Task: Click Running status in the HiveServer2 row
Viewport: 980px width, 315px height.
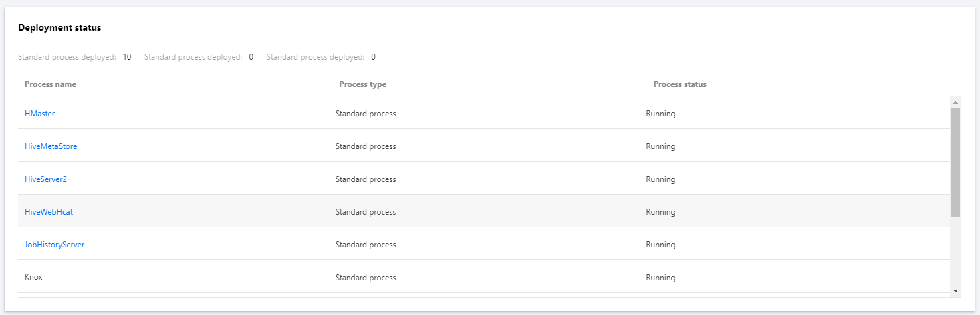Action: (660, 179)
